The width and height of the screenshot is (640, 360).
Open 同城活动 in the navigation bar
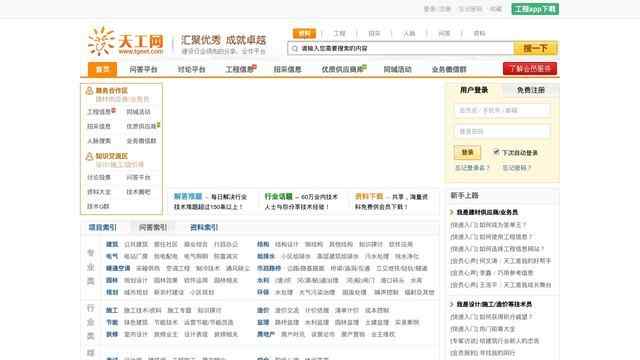[398, 70]
